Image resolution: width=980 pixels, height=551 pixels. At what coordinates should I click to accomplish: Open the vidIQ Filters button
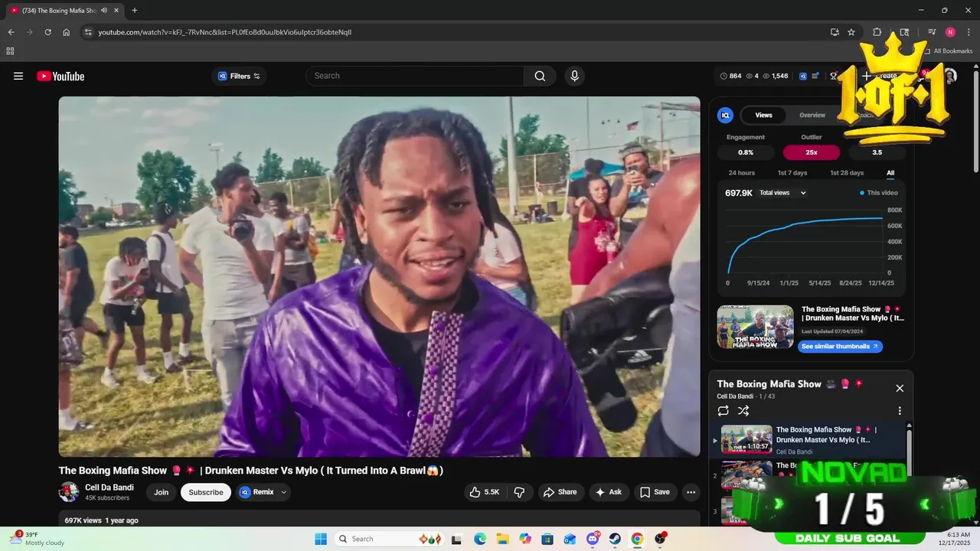(x=239, y=76)
